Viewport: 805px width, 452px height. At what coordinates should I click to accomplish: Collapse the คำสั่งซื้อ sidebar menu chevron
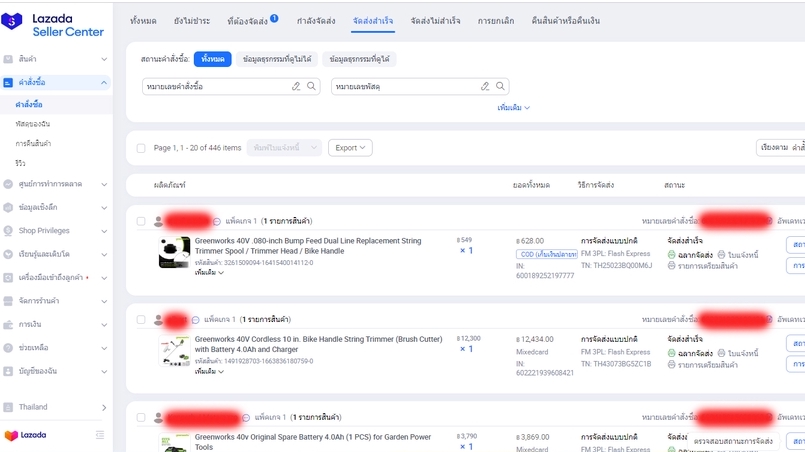coord(104,82)
